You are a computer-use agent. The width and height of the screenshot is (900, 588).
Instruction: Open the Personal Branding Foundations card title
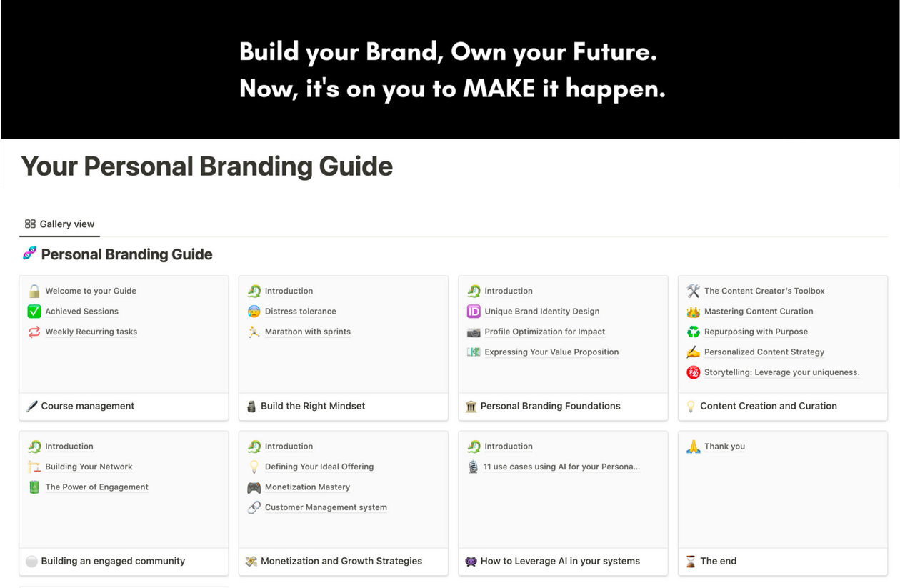tap(550, 406)
